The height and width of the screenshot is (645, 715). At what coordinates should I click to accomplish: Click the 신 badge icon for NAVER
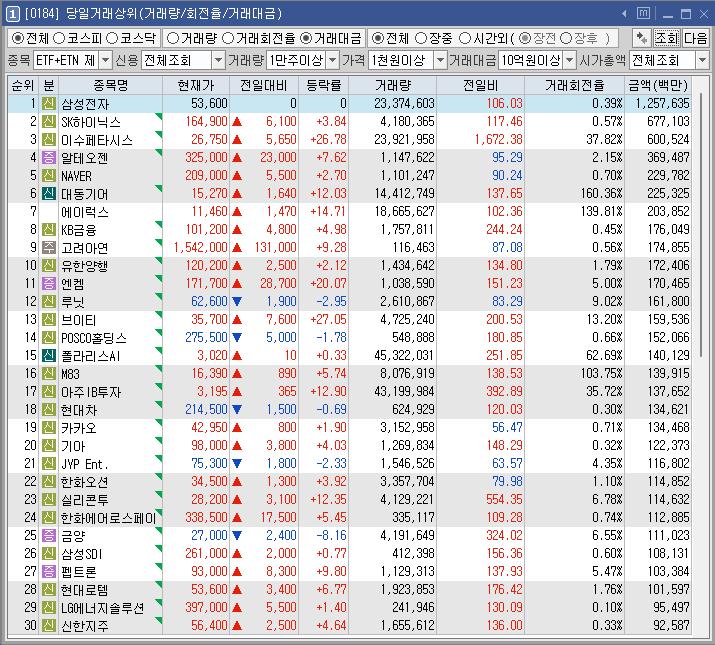(x=49, y=176)
